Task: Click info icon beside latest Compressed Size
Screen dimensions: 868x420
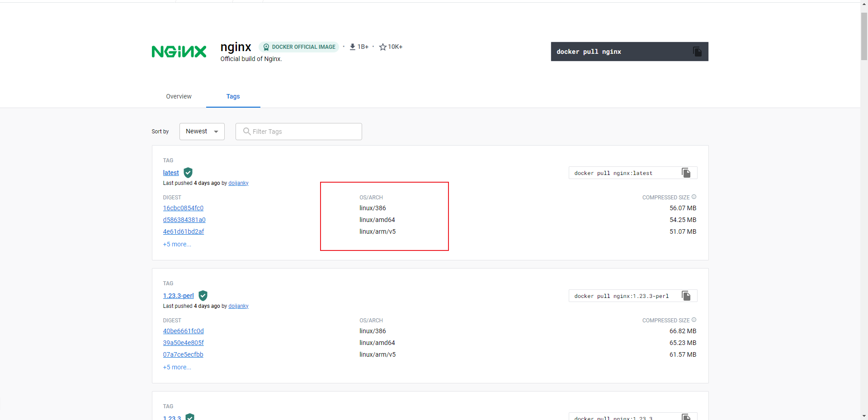Action: [x=694, y=197]
